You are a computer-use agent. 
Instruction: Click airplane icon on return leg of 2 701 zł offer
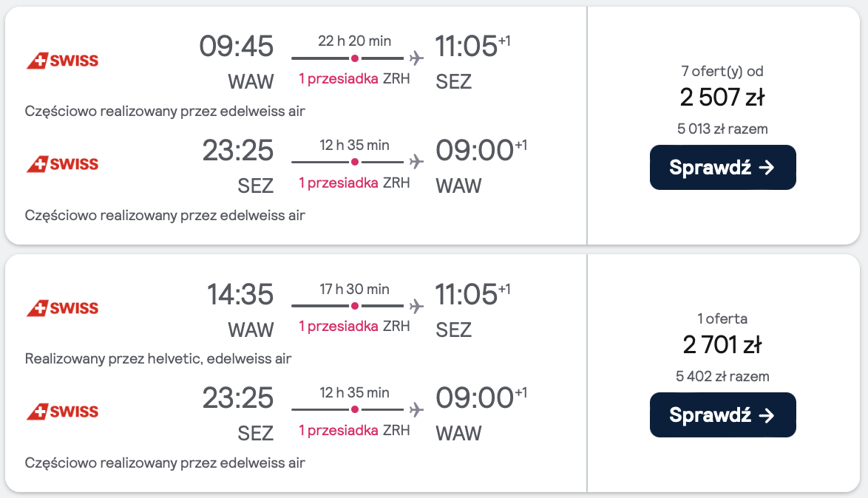(416, 409)
